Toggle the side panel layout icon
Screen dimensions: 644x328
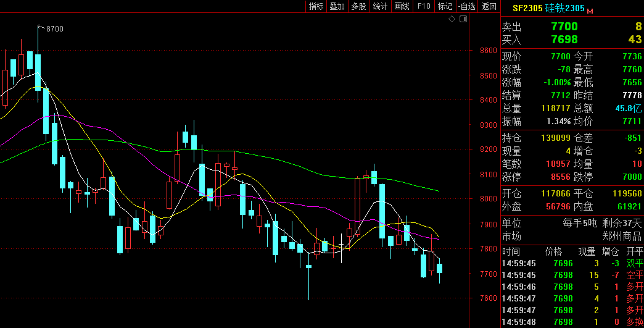[463, 19]
